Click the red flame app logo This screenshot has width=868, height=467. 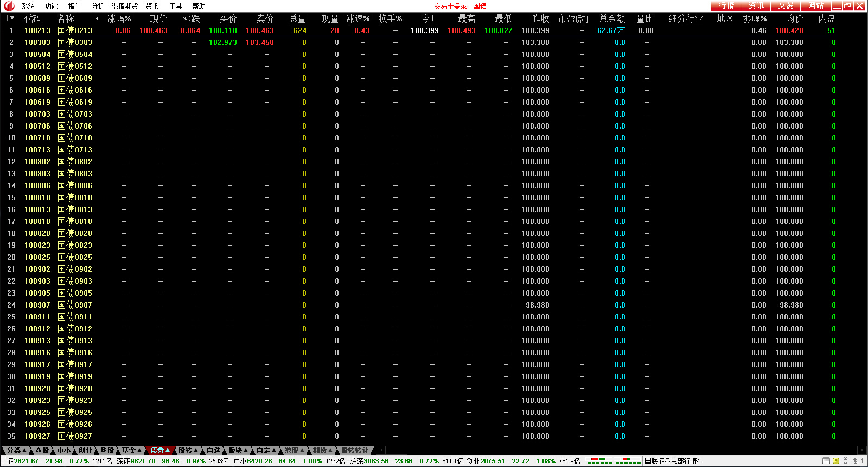point(9,5)
